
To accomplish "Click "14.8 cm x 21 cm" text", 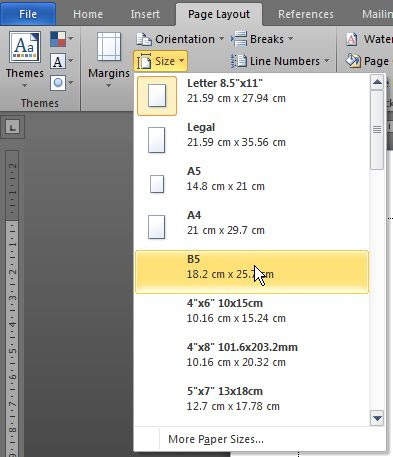I will click(226, 186).
